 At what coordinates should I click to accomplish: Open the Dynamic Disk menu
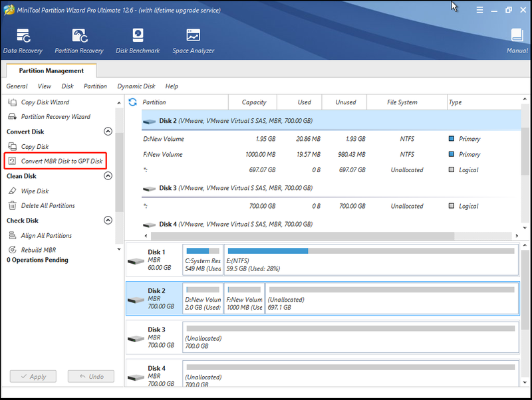coord(136,86)
